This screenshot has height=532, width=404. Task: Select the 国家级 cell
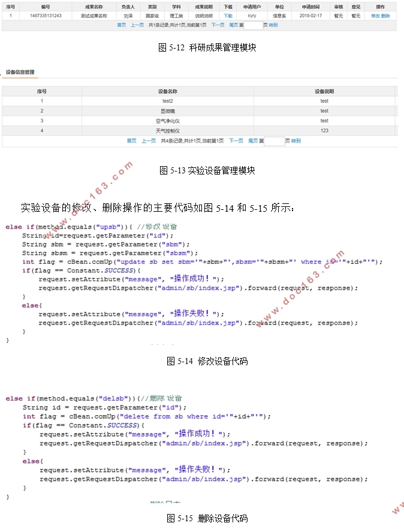(152, 16)
